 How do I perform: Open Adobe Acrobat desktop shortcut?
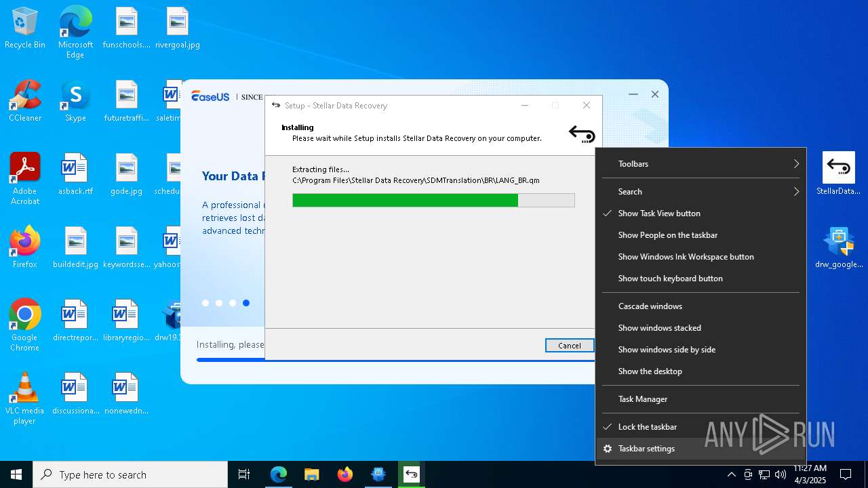[25, 178]
